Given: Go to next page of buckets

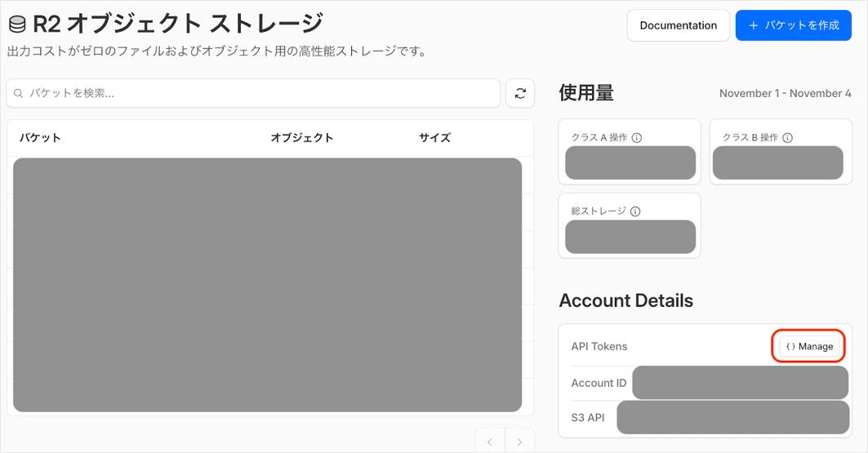Looking at the screenshot, I should pyautogui.click(x=519, y=442).
